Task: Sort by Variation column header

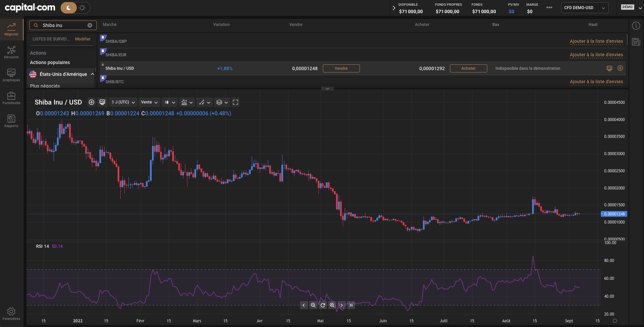Action: coord(221,25)
